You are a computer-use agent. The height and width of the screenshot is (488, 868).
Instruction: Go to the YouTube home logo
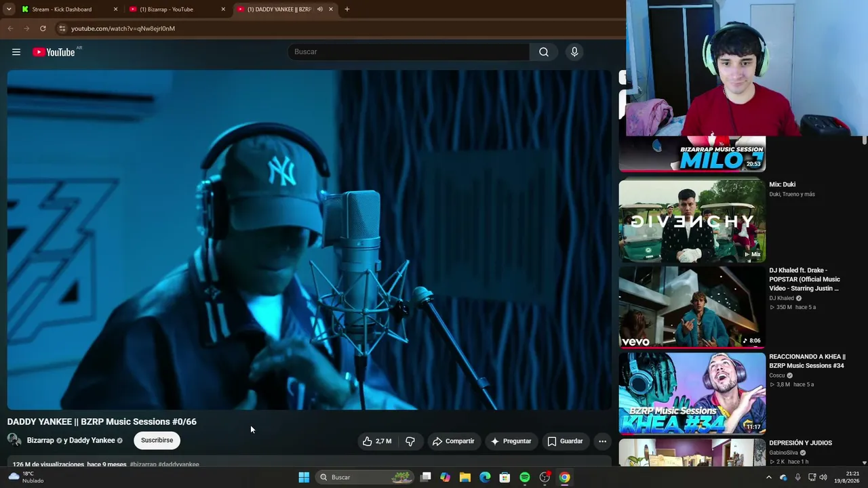coord(54,52)
